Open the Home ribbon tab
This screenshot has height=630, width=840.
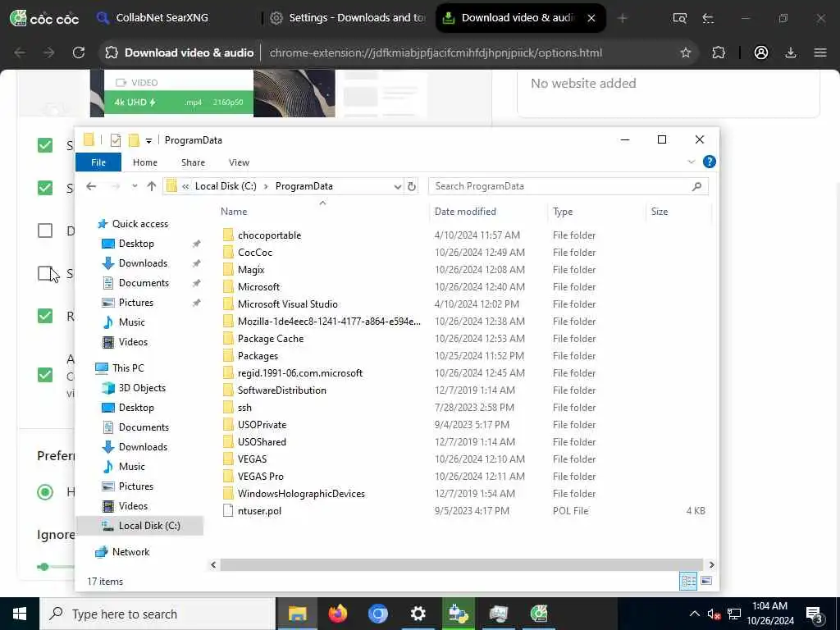tap(144, 162)
